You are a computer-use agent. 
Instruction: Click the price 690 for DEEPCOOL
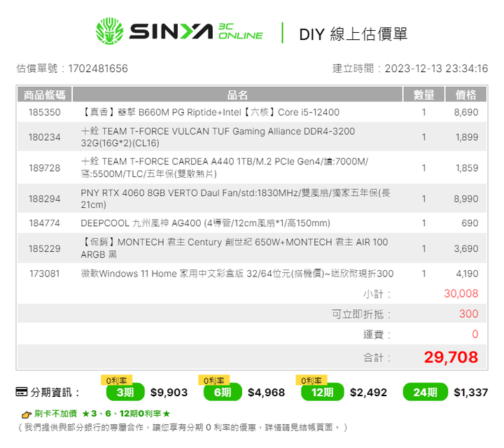(470, 223)
